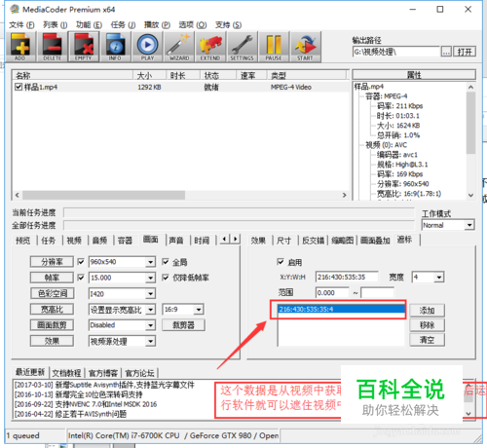Click the 清空 button
Viewport: 487px width, 448px height.
click(x=427, y=340)
